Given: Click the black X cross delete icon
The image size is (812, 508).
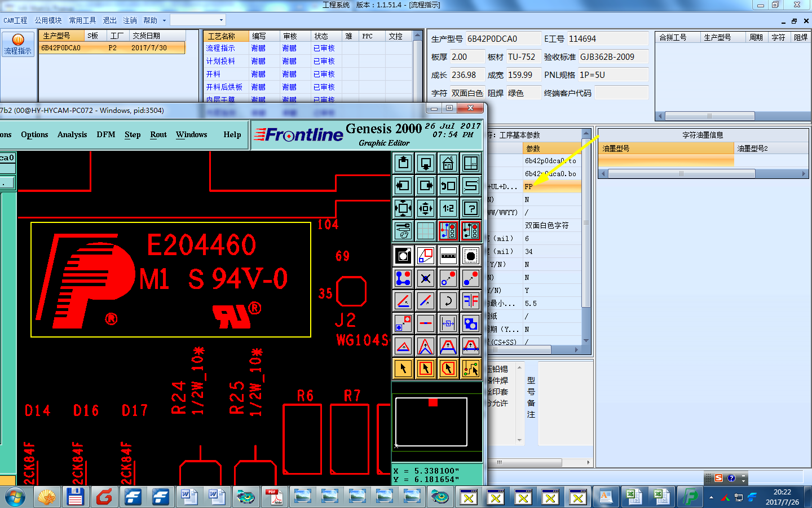Looking at the screenshot, I should tap(426, 278).
